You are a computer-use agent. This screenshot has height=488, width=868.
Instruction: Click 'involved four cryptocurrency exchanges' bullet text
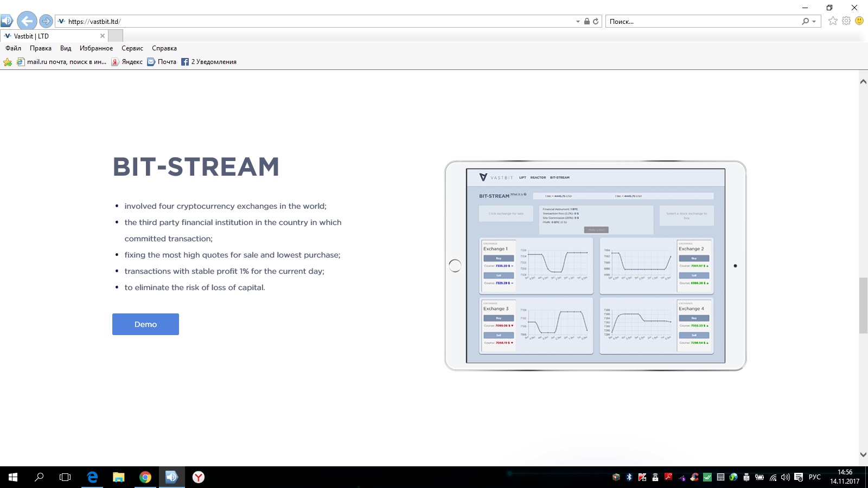pyautogui.click(x=225, y=206)
